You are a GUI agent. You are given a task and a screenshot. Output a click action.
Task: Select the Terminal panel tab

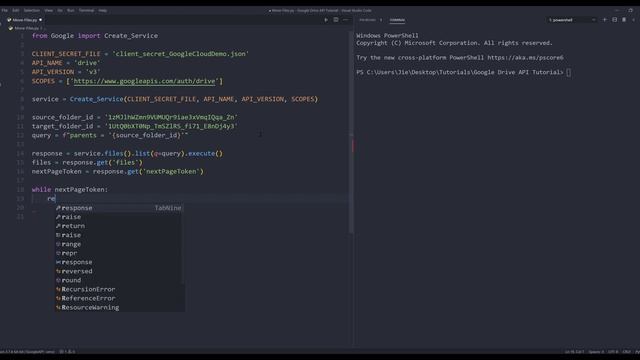[x=397, y=20]
